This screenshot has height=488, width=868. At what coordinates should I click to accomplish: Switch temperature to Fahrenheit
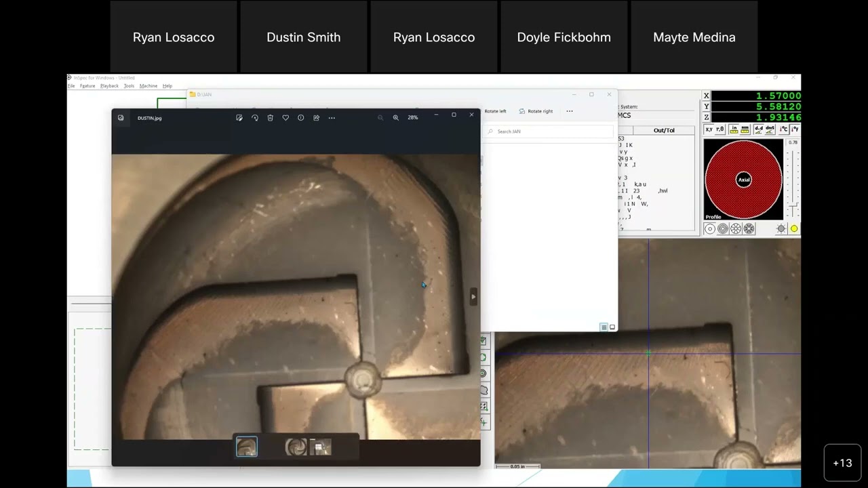795,129
